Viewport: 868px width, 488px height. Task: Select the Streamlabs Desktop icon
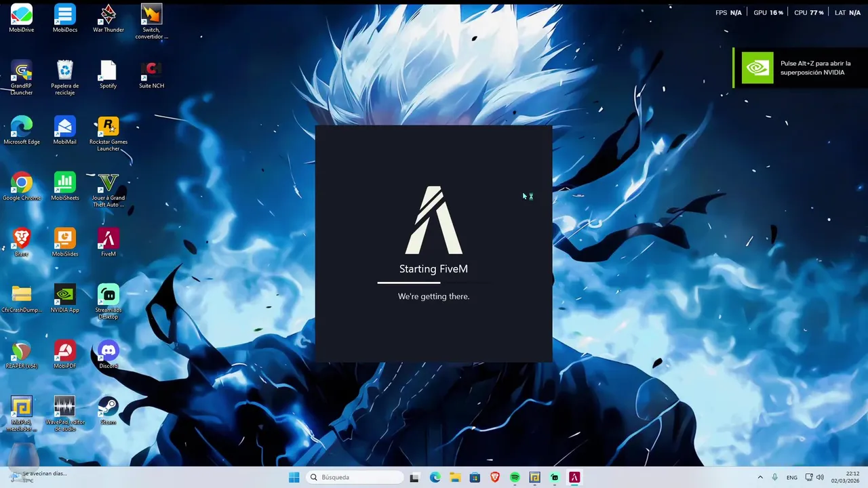point(108,302)
